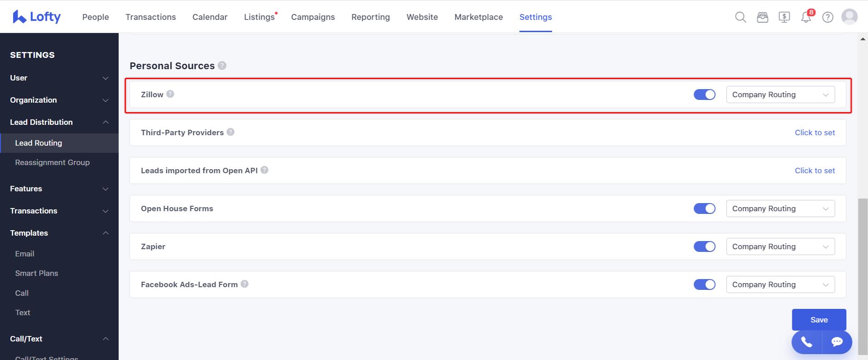Click 'Click to set' for Open API leads
Image resolution: width=868 pixels, height=360 pixels.
pyautogui.click(x=815, y=171)
